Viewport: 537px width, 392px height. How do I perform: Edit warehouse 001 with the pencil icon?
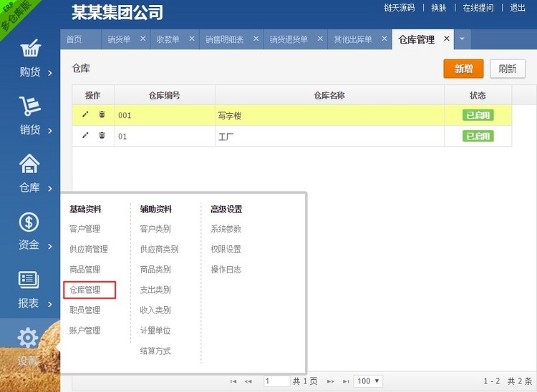click(86, 114)
